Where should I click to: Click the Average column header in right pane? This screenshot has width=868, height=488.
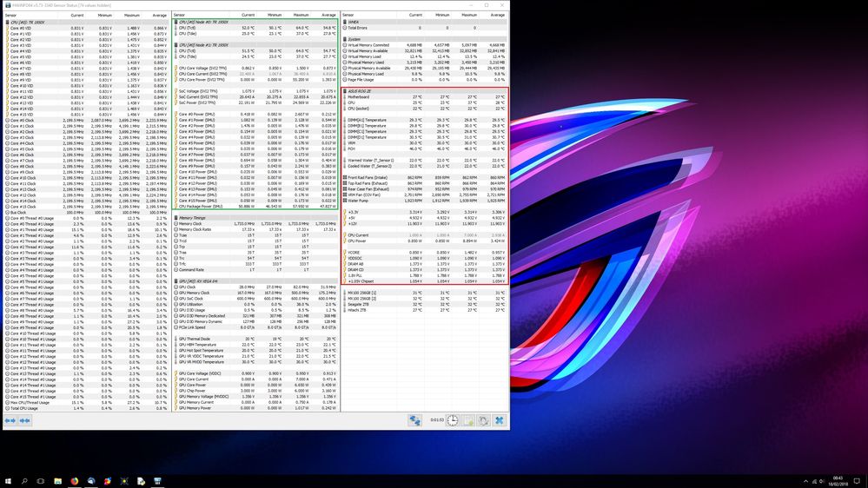498,16
